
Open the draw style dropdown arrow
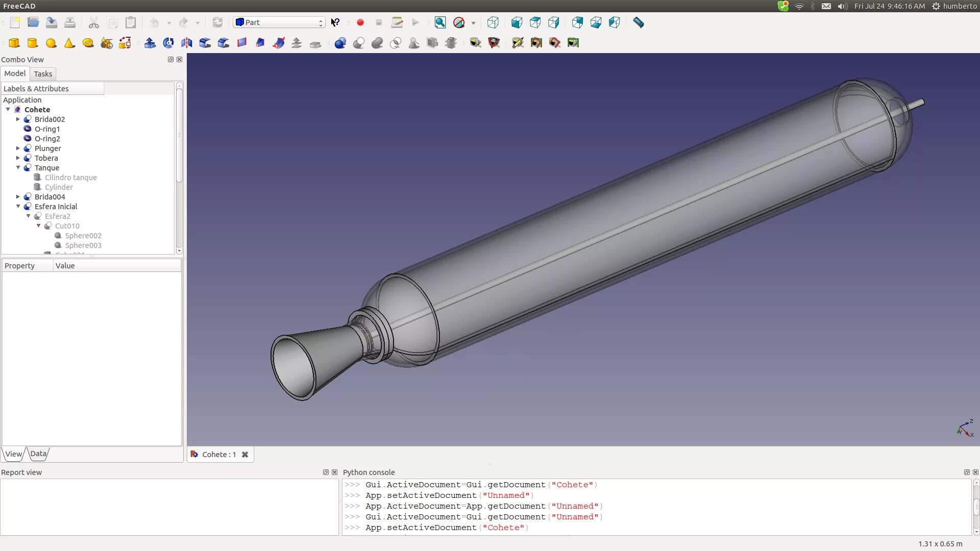click(473, 23)
